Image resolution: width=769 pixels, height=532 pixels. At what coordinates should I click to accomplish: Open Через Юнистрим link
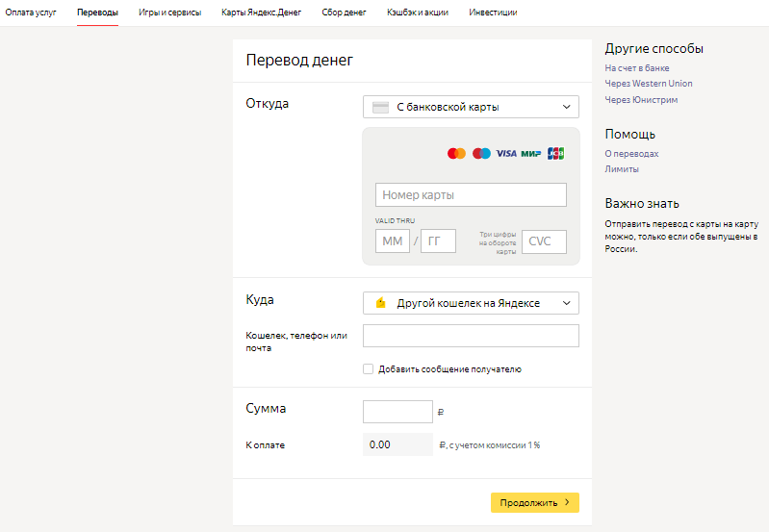(641, 99)
